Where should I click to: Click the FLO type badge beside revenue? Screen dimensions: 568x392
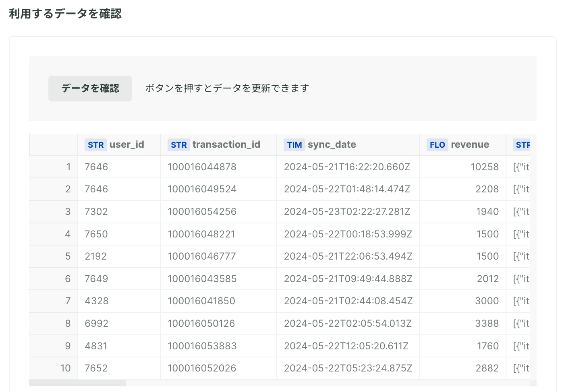437,145
